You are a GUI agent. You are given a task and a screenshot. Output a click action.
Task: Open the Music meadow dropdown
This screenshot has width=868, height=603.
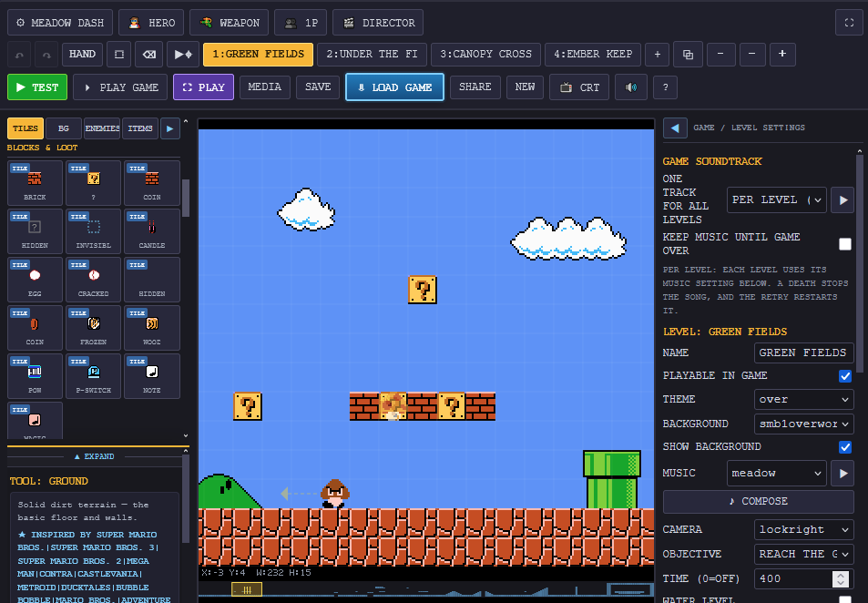[777, 473]
